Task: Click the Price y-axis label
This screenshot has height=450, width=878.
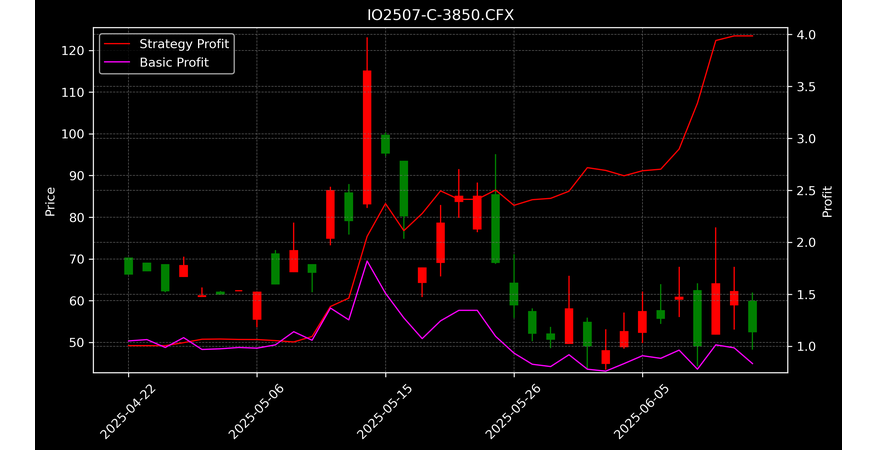Action: click(50, 202)
